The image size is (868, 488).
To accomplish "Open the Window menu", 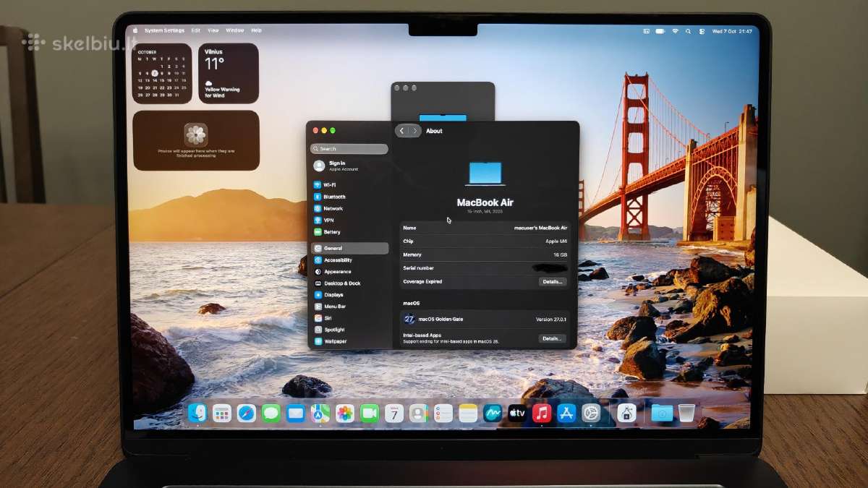I will 235,31.
